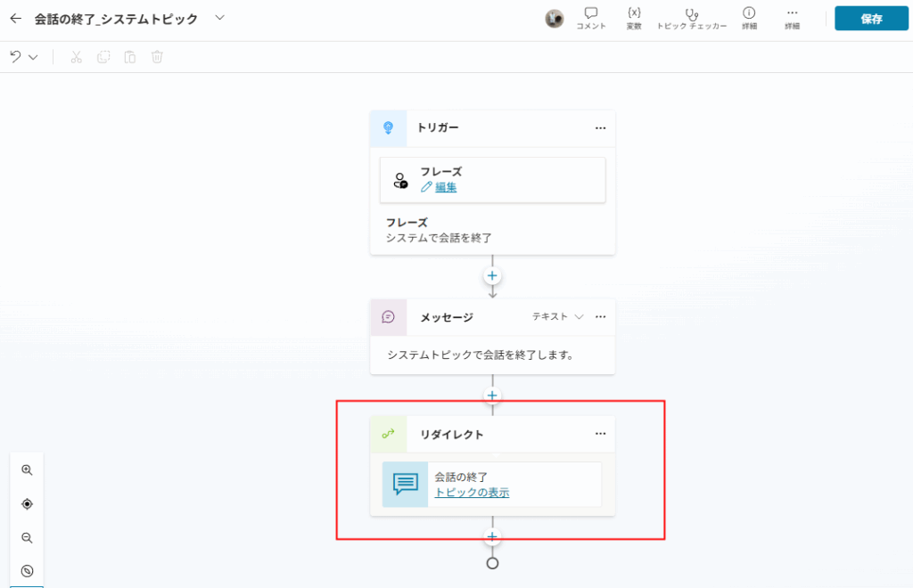Open the トピックの表示 link
Image resolution: width=913 pixels, height=588 pixels.
473,493
